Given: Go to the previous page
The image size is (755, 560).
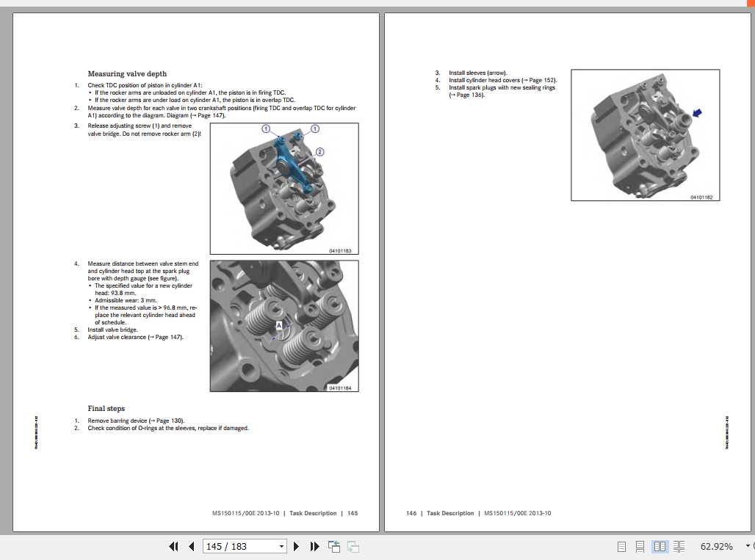Looking at the screenshot, I should click(191, 546).
